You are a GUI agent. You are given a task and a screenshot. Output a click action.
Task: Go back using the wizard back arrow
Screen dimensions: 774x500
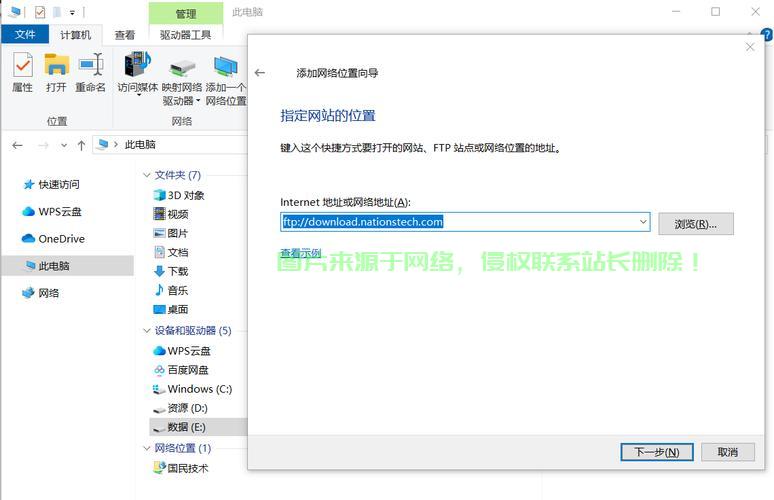(x=260, y=73)
